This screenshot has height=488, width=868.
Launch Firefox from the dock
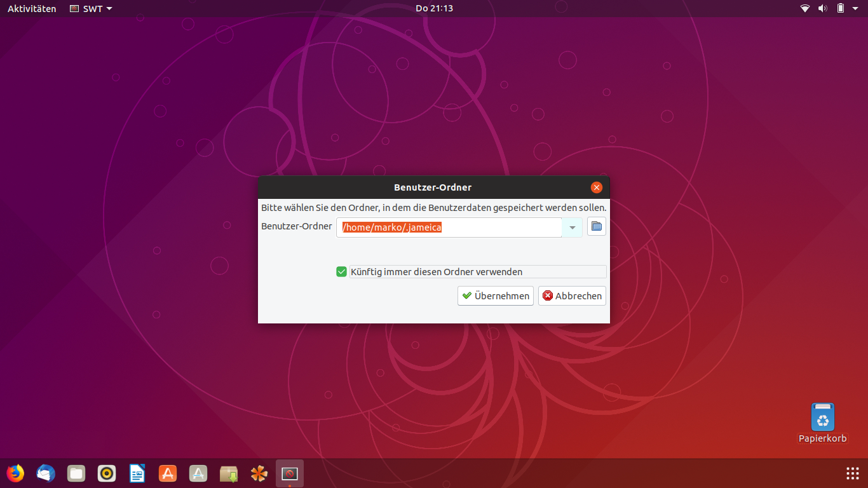click(15, 473)
